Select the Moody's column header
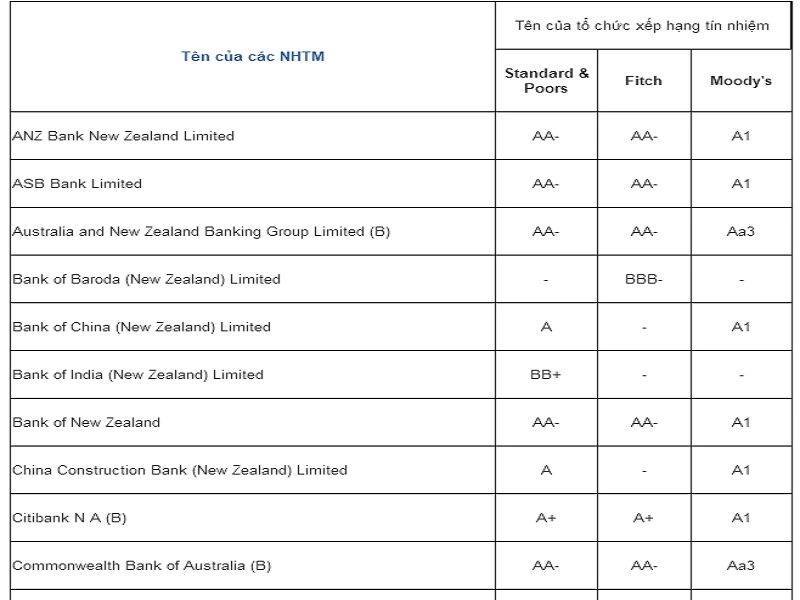Image resolution: width=800 pixels, height=600 pixels. coord(740,81)
